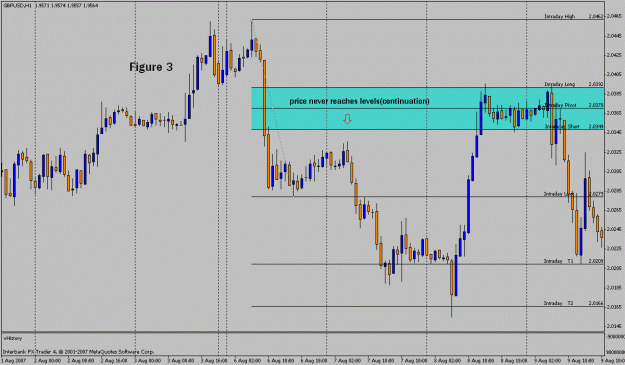
Task: Click the 2.0385 price axis label
Action: click(614, 94)
